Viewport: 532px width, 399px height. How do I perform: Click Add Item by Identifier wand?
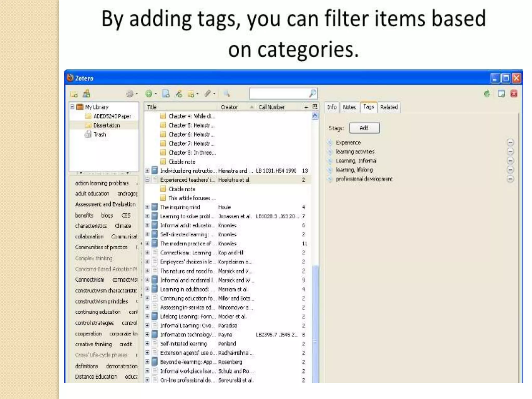[x=179, y=94]
